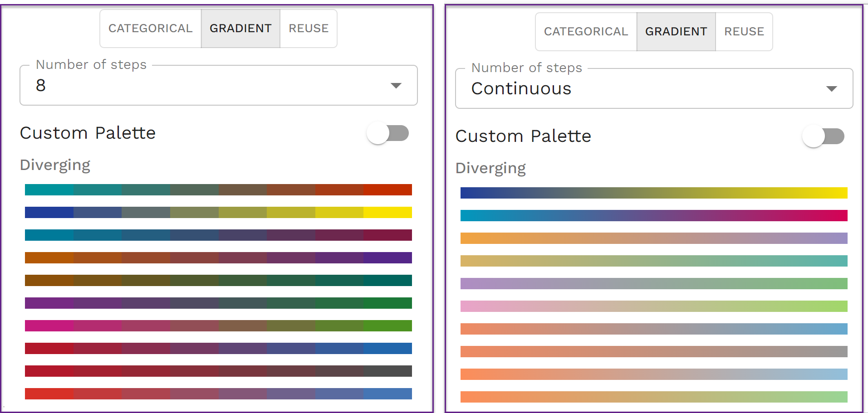Pick the teal-to-red stepped palette

218,189
